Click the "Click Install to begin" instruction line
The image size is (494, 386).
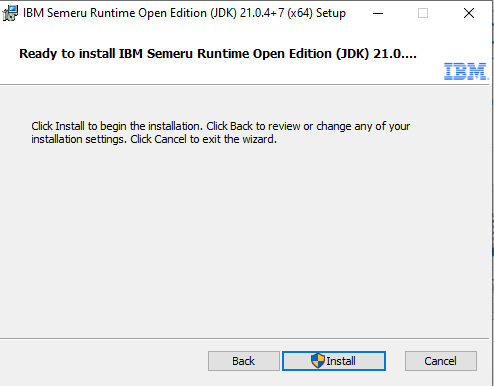221,126
